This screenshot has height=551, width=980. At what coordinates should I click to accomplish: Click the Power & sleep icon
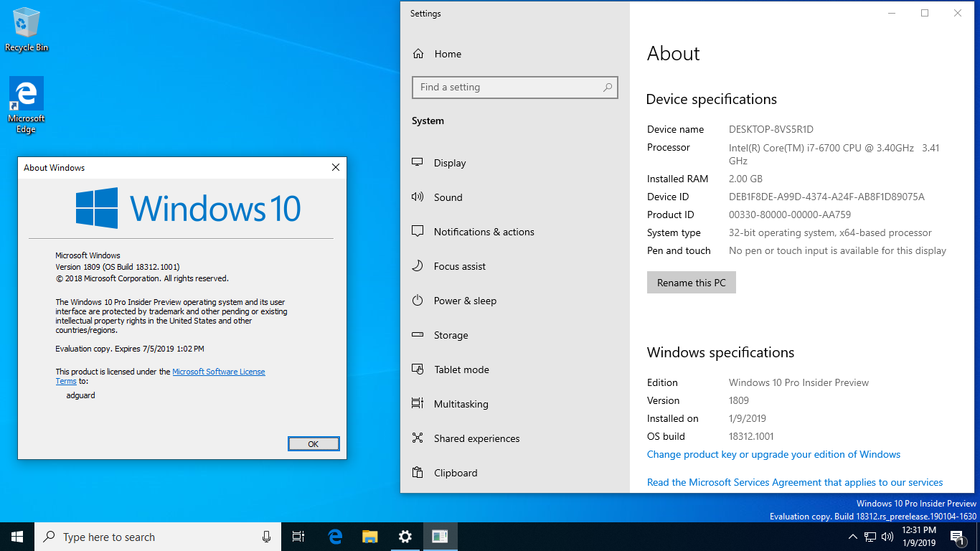(418, 301)
